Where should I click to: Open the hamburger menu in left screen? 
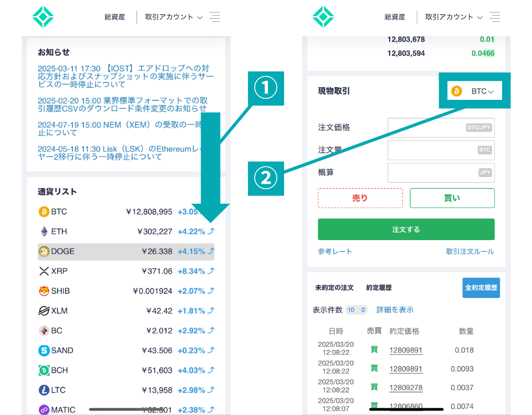pyautogui.click(x=214, y=17)
